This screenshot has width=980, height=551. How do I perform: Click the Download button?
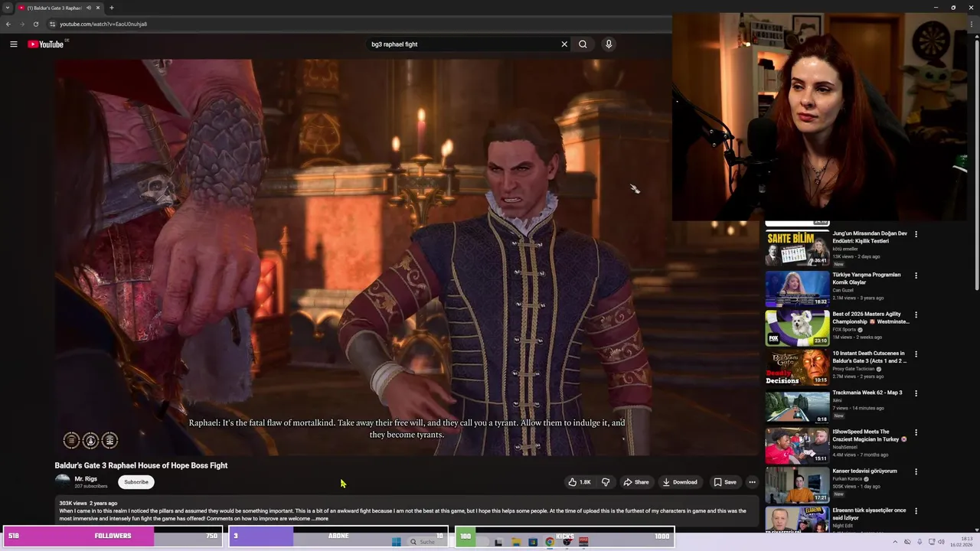click(x=680, y=482)
